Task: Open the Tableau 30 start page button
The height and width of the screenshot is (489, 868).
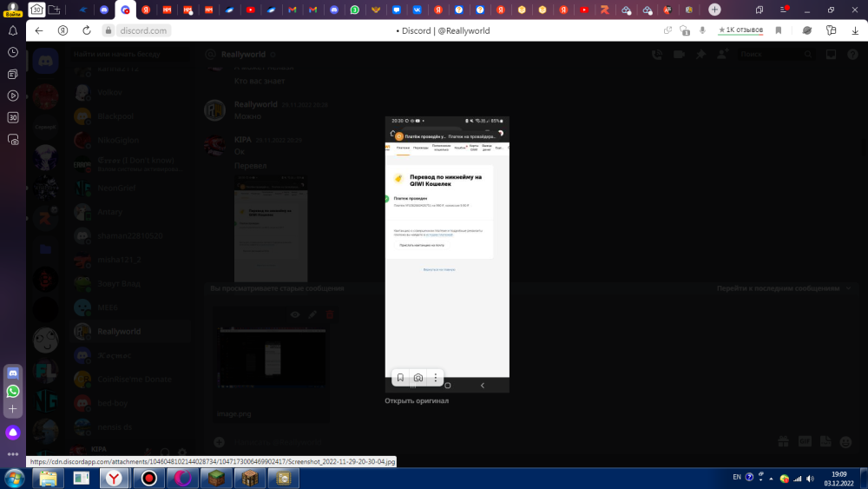Action: [x=36, y=10]
